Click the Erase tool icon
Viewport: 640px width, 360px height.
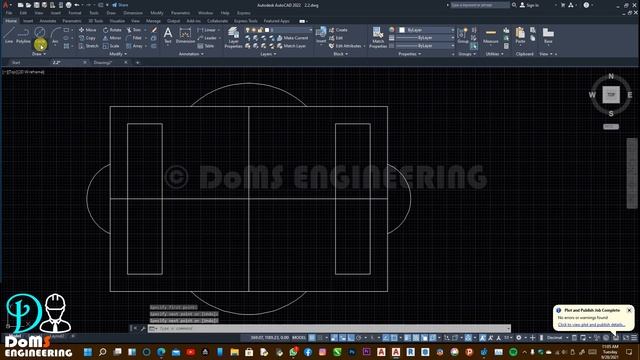click(x=154, y=30)
